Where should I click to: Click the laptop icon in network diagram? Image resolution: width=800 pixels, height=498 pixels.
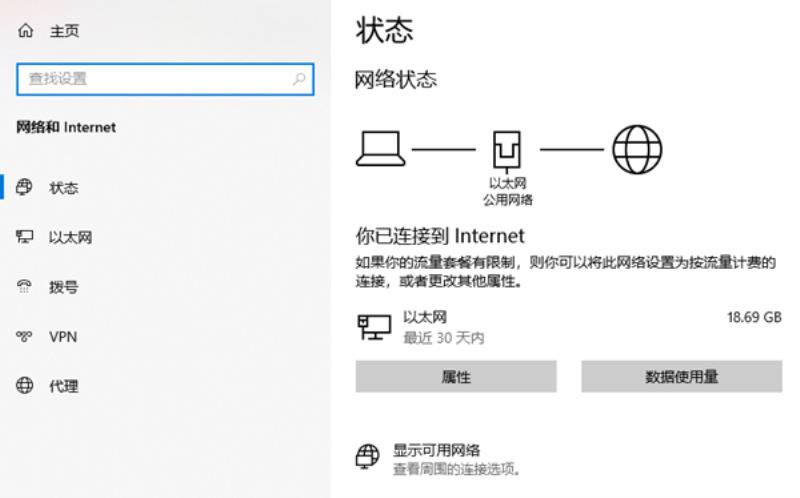[x=381, y=148]
